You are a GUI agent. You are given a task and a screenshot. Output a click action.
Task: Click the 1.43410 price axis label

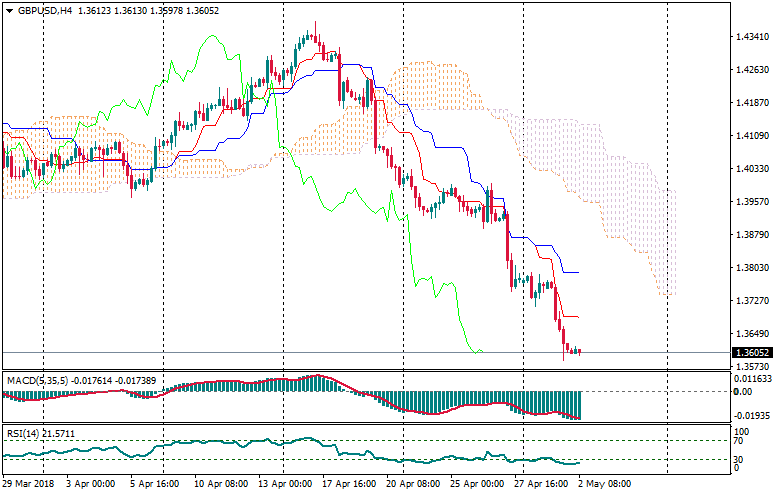pyautogui.click(x=751, y=37)
